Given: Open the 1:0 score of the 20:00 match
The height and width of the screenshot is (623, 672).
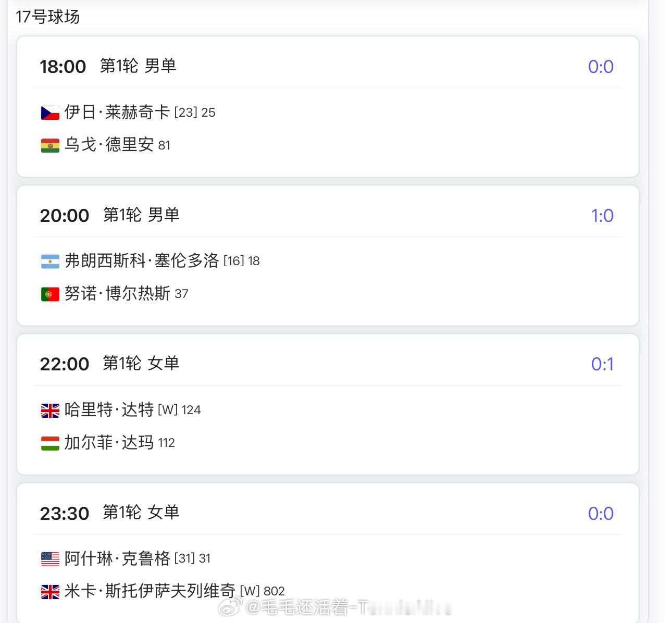Looking at the screenshot, I should click(x=602, y=216).
